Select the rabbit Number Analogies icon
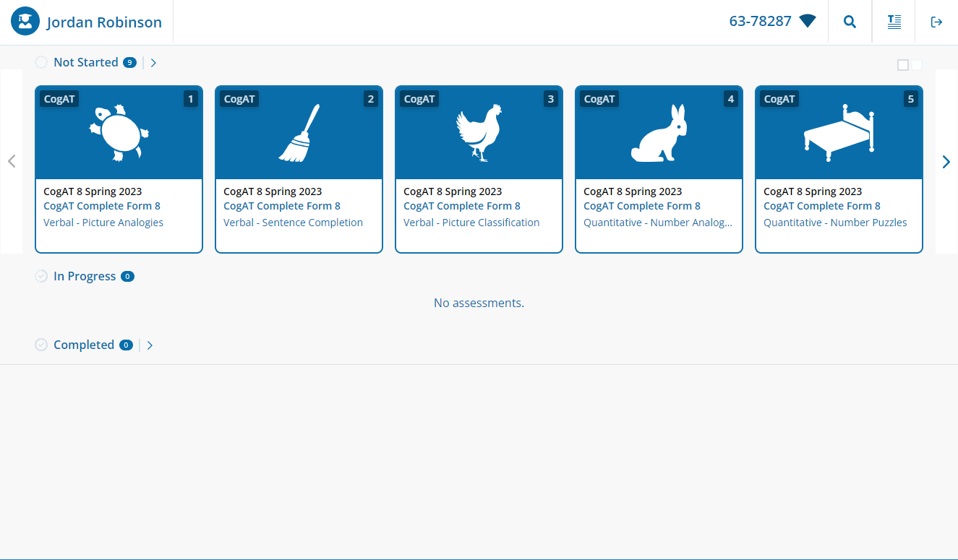This screenshot has height=560, width=958. [x=659, y=134]
